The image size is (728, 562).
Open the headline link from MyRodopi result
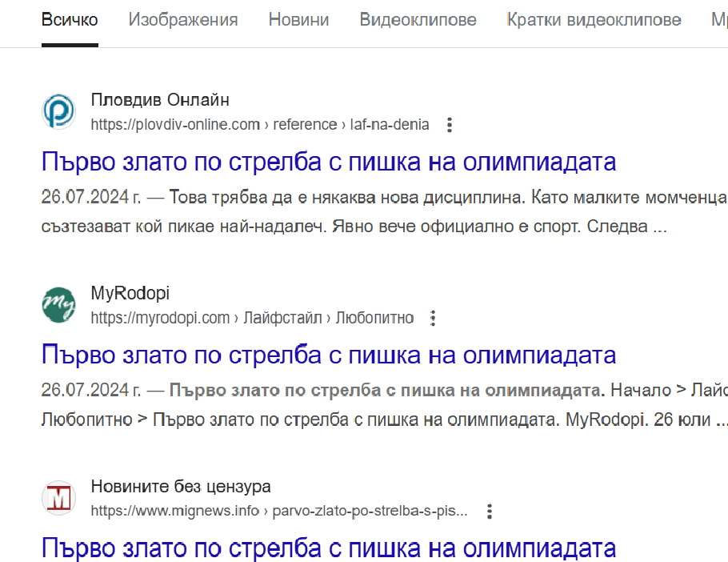click(329, 355)
